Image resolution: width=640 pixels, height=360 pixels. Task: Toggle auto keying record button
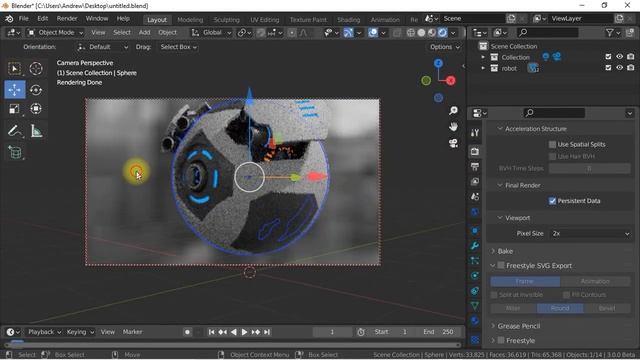tap(187, 332)
